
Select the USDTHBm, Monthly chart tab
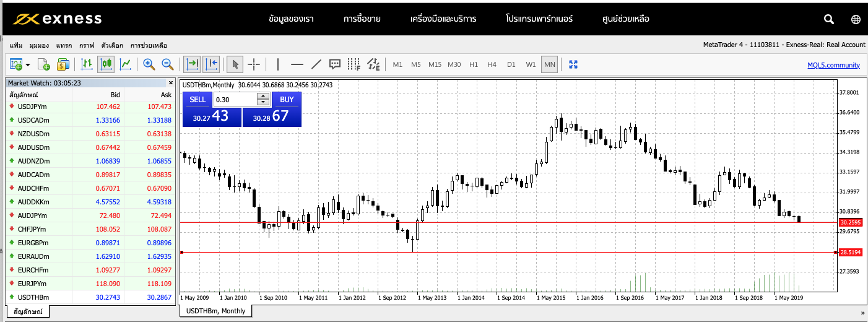pos(216,311)
